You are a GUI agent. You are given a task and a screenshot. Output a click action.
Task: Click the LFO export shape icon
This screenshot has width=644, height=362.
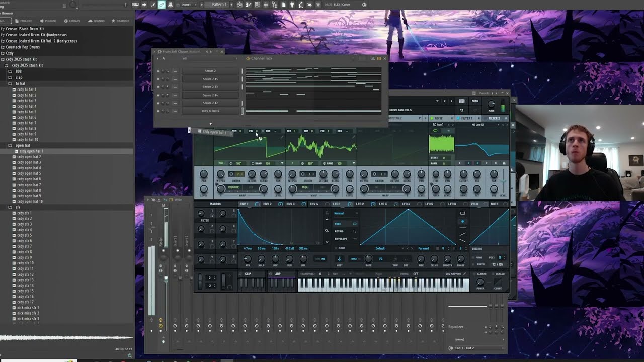(x=462, y=213)
